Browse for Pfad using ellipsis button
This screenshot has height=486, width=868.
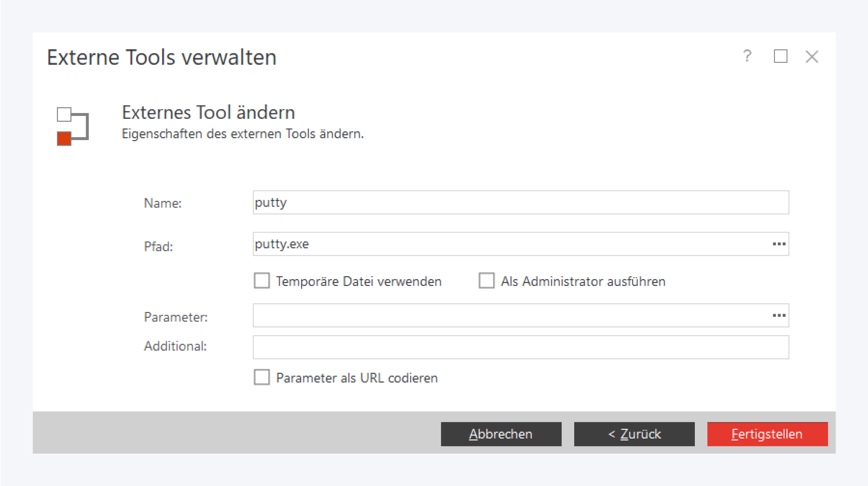click(x=779, y=244)
